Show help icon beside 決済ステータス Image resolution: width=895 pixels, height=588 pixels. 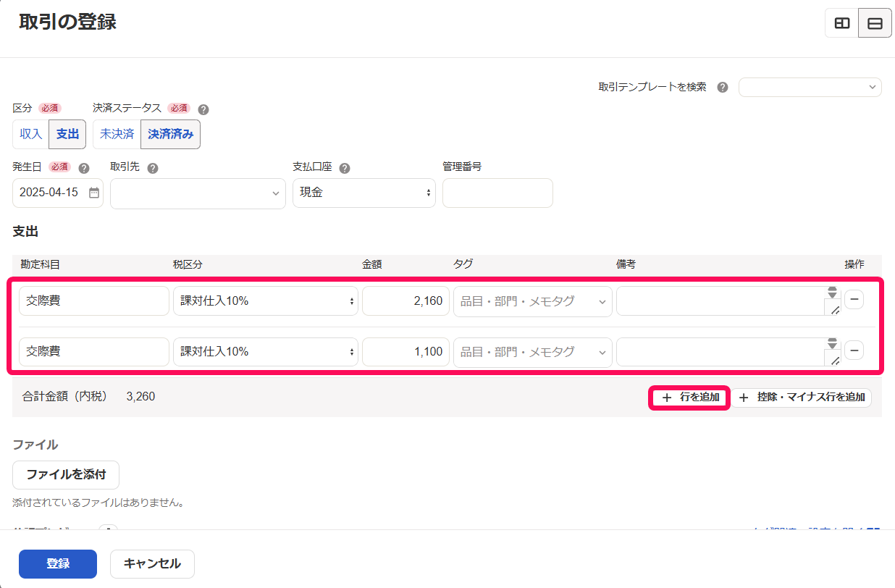[203, 109]
